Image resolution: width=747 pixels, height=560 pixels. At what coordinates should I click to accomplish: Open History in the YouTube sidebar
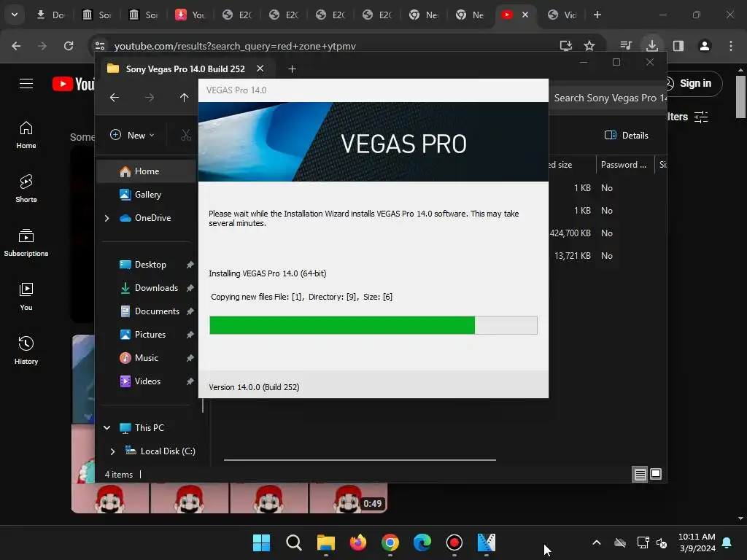point(26,351)
